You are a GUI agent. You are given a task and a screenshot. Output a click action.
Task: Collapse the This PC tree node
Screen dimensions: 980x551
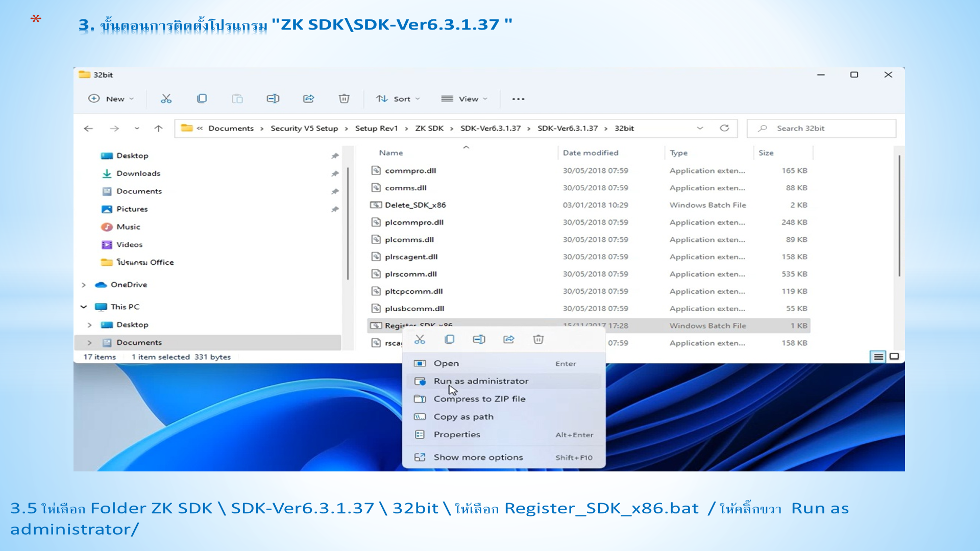point(84,307)
